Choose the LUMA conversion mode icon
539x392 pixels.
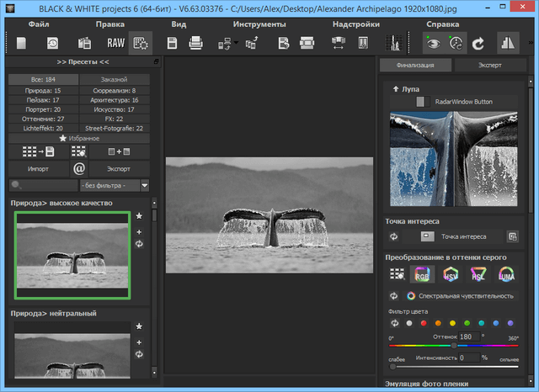tap(507, 273)
